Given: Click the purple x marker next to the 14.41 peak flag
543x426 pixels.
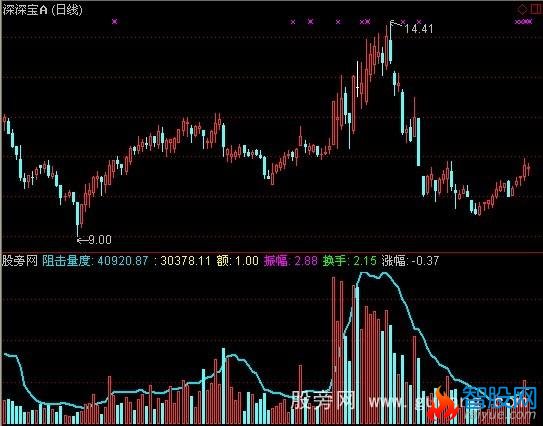Looking at the screenshot, I should 402,22.
